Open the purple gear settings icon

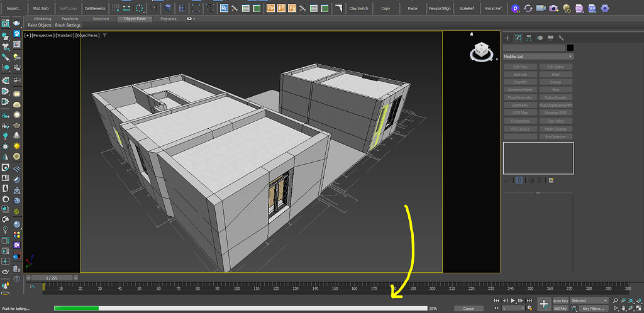coord(604,8)
